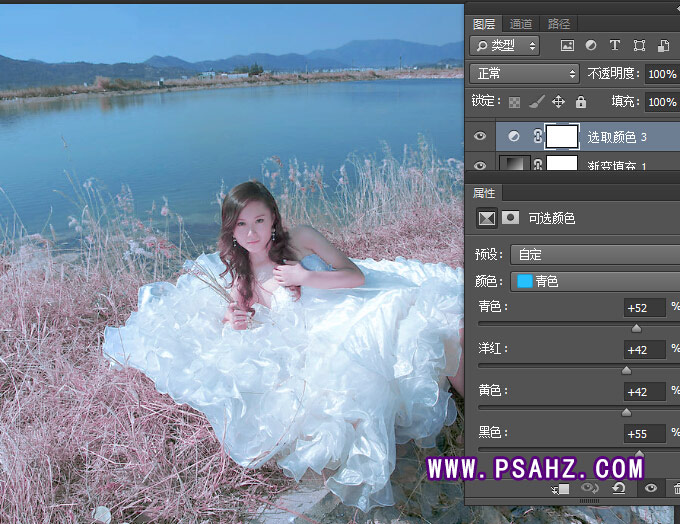
Task: Open the 颜色 青色 color dropdown
Action: (595, 282)
